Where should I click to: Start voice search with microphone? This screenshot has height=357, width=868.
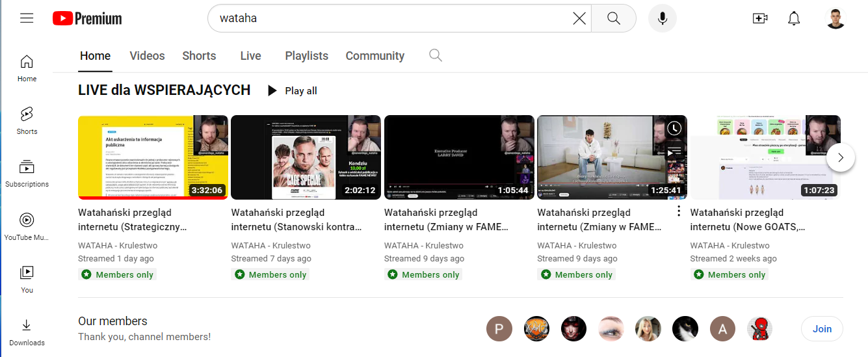[662, 18]
